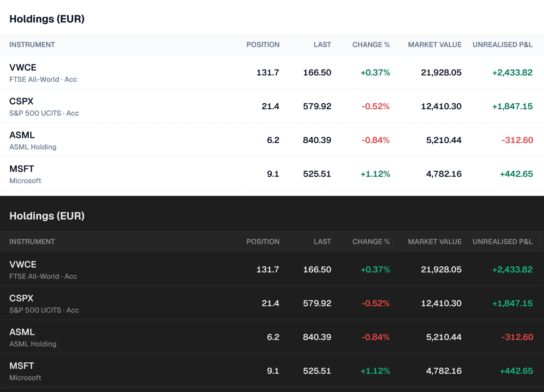Select market value 5,210.44 in the dark table
Viewport: 544px width, 392px height.
click(444, 337)
